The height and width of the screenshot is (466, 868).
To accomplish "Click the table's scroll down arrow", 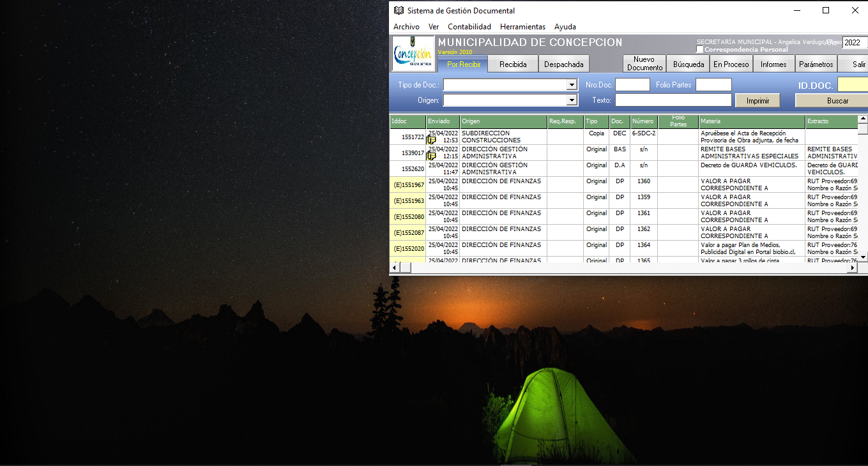I will [x=862, y=257].
